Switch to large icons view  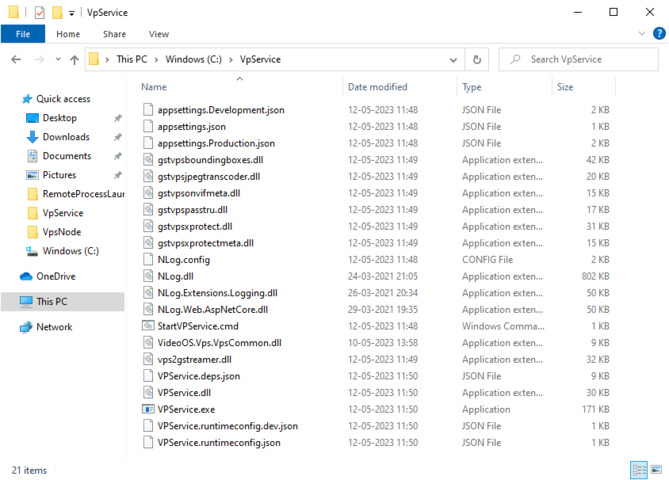pyautogui.click(x=655, y=470)
